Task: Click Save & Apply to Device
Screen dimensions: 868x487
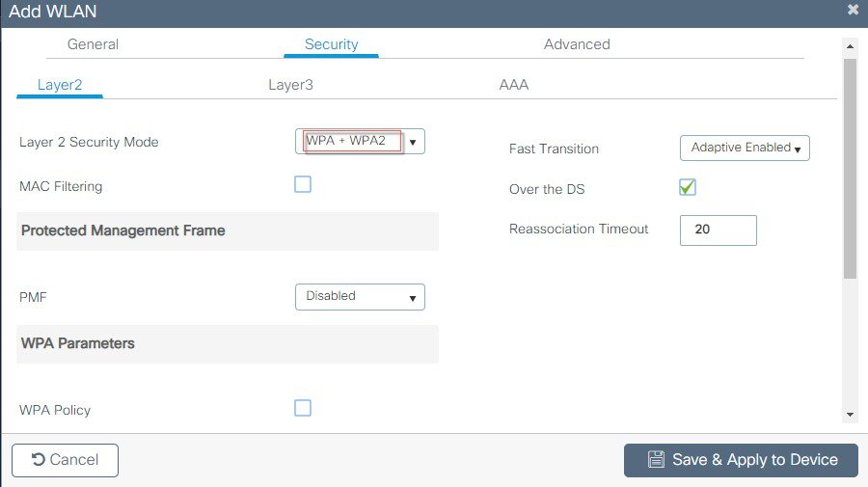Action: [x=741, y=460]
